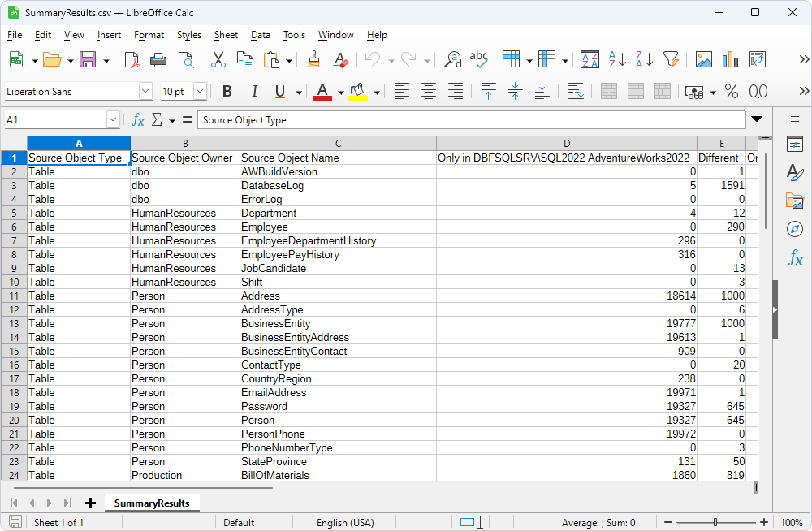Toggle Bold formatting
This screenshot has width=812, height=531.
pos(227,92)
